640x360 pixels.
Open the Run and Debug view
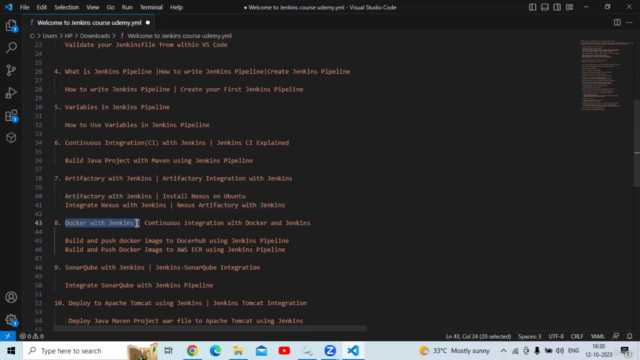pyautogui.click(x=11, y=93)
